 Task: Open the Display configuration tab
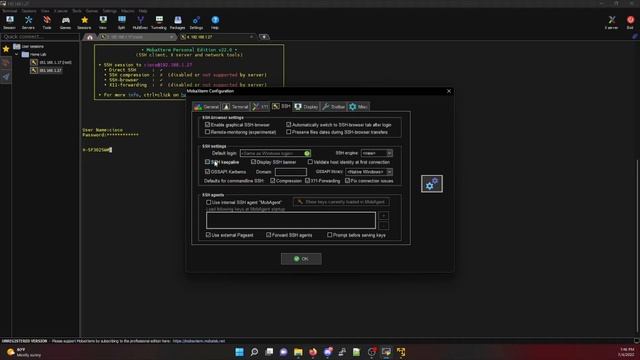pos(306,107)
